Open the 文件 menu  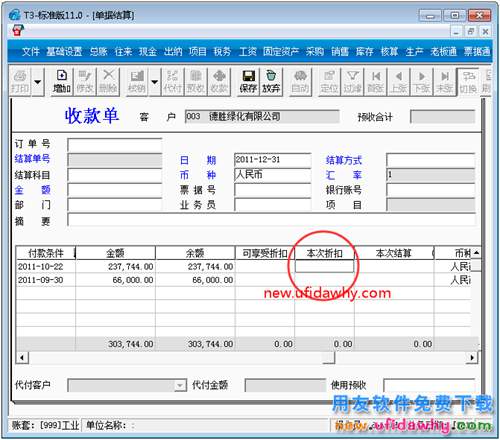pyautogui.click(x=31, y=51)
